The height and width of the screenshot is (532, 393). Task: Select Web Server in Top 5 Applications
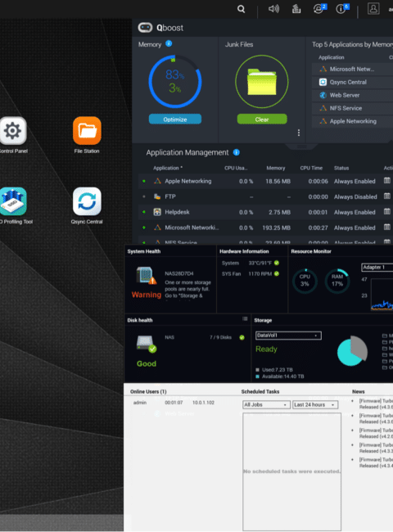click(352, 95)
